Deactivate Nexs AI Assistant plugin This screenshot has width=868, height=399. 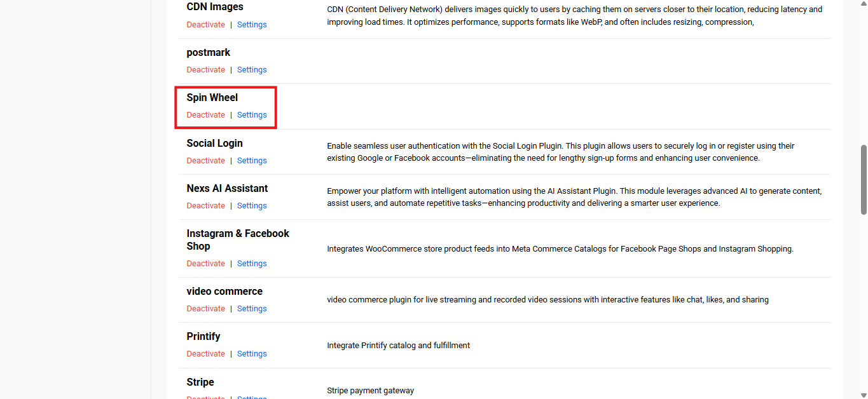tap(205, 206)
